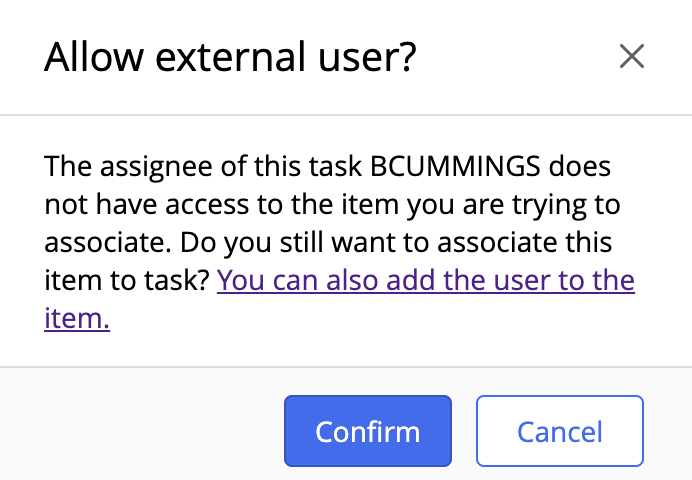Follow the underlined add-user-to-item hyperlink
The image size is (692, 480).
(425, 281)
